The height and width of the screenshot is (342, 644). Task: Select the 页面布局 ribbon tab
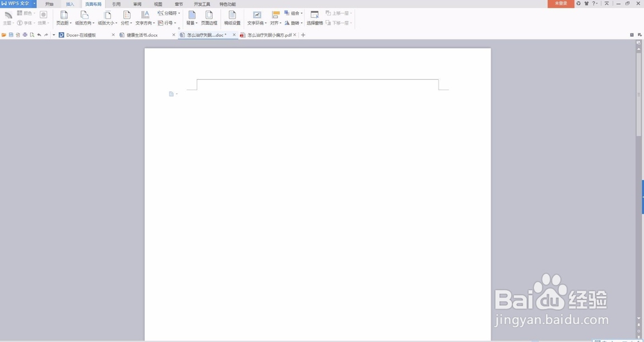[93, 4]
